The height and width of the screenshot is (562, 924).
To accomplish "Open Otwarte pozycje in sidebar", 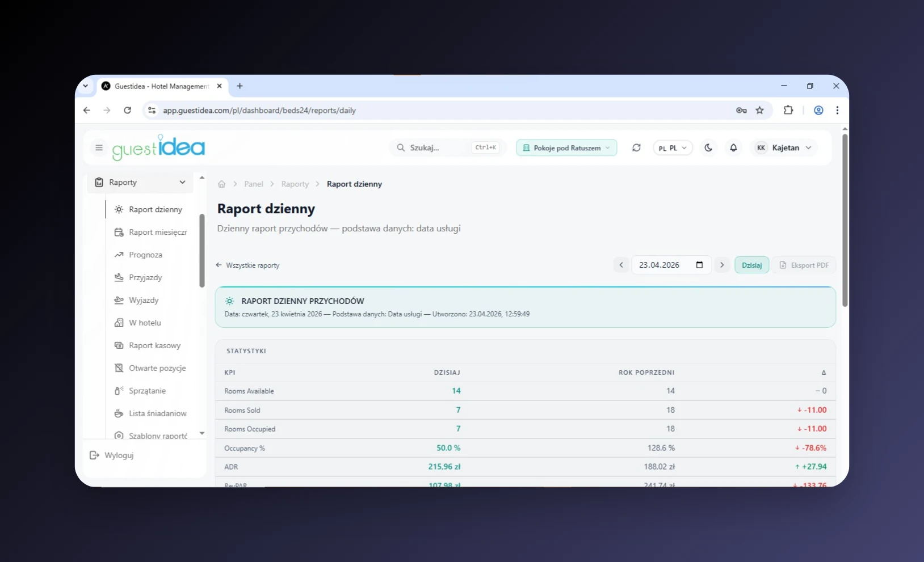I will 150,369.
